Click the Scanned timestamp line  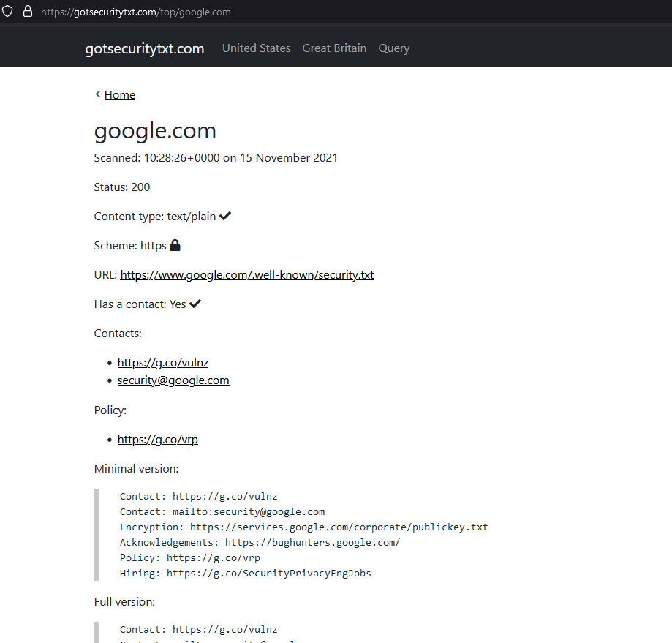[216, 158]
